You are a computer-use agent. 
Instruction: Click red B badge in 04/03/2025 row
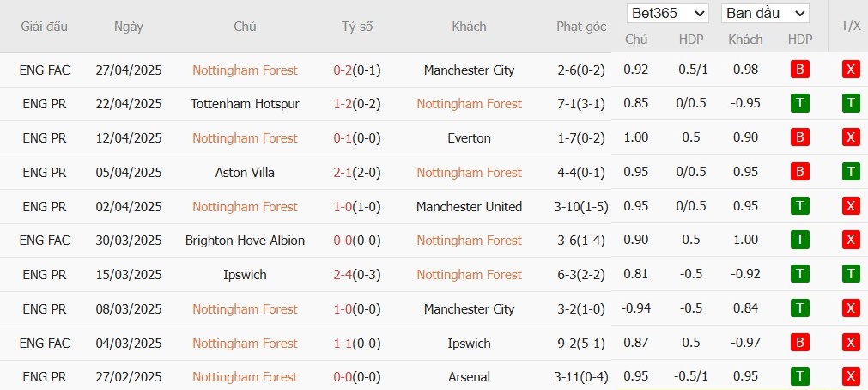pos(800,344)
